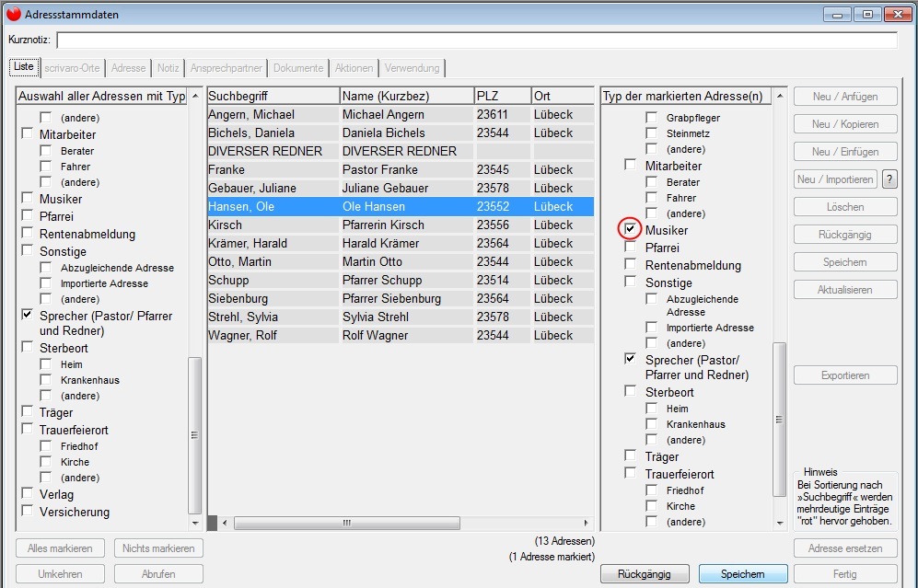Viewport: 918px width, 588px height.
Task: Click the Neu / Kopieren button
Action: pyautogui.click(x=845, y=124)
